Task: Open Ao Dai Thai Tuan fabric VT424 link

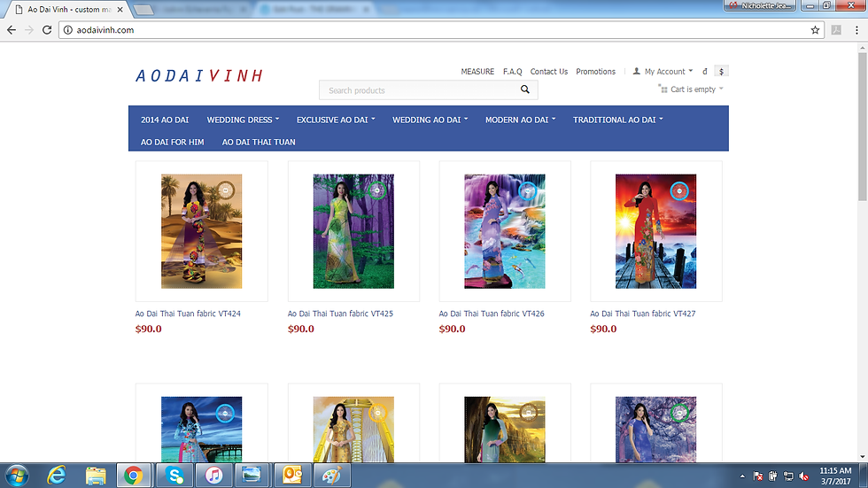Action: (x=188, y=314)
